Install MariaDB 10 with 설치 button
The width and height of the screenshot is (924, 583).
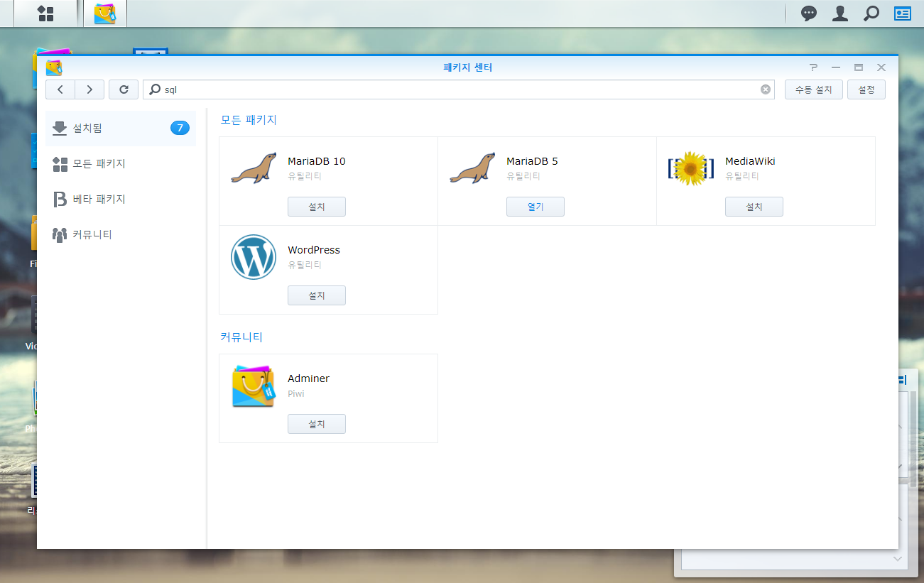tap(317, 207)
